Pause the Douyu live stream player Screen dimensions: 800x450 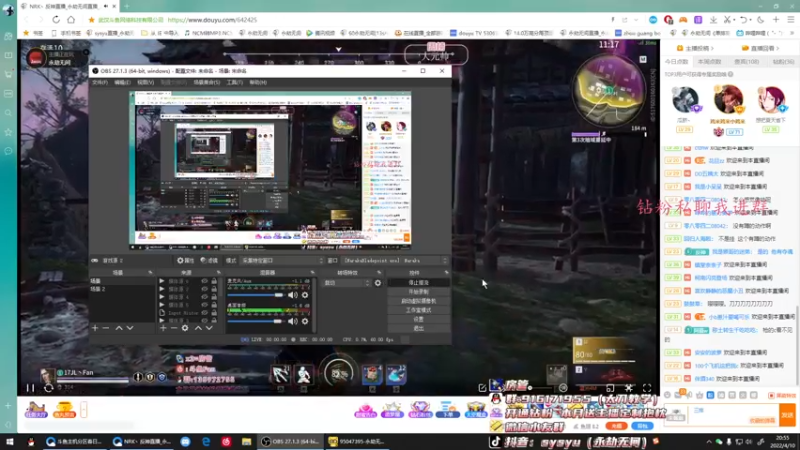point(30,388)
